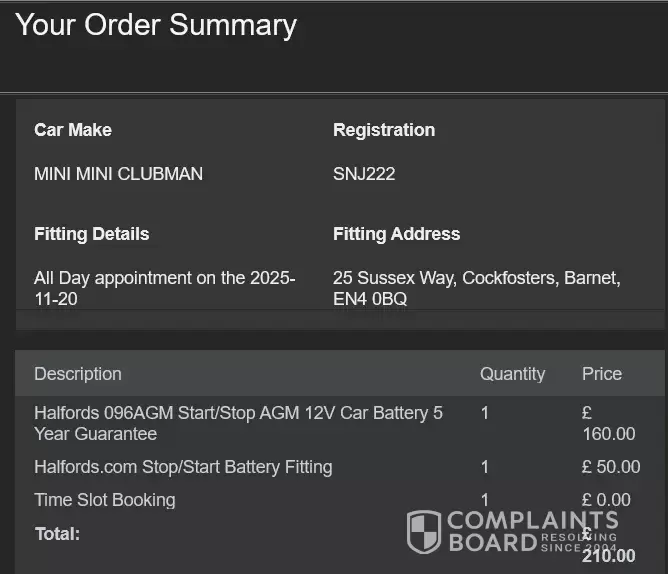This screenshot has height=574, width=668.
Task: Click the Complaints Board watermark text
Action: (x=530, y=532)
